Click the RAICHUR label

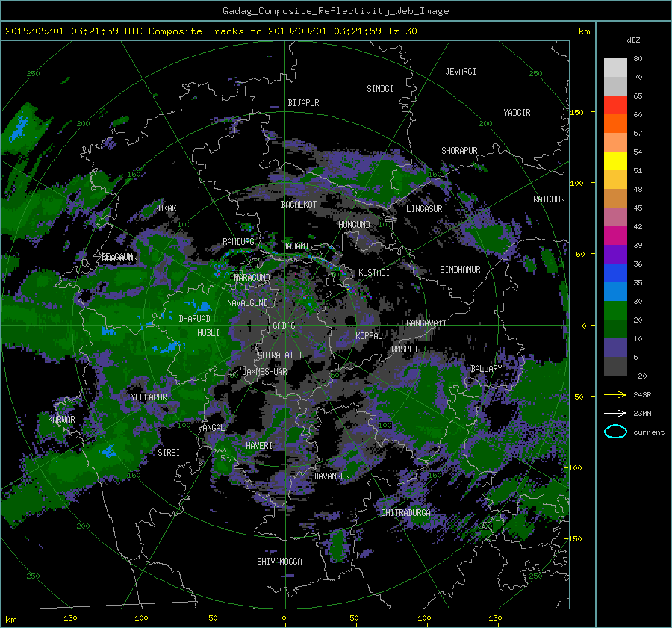(x=549, y=199)
